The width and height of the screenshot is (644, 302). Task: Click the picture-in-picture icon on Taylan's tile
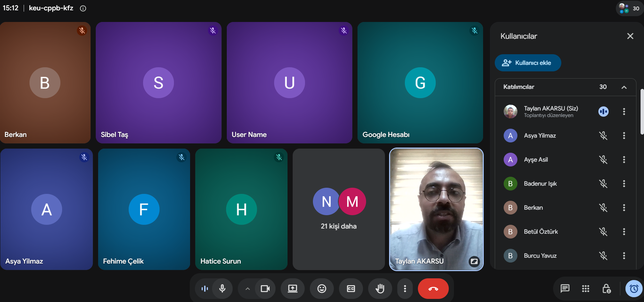(474, 262)
